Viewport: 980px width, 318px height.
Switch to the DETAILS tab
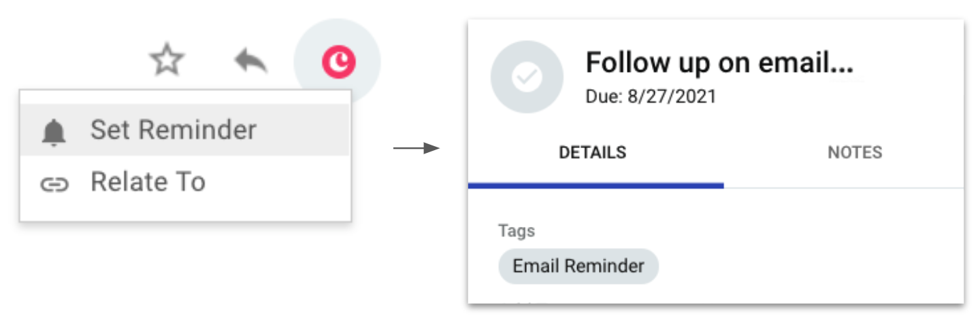click(592, 152)
